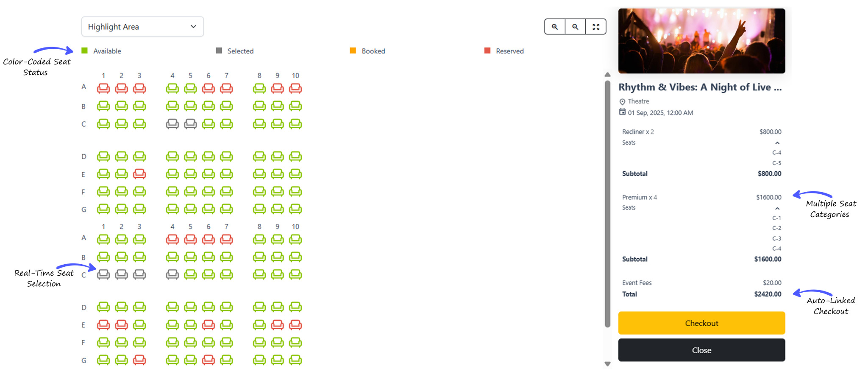The width and height of the screenshot is (868, 383).
Task: Collapse the Premium seats list
Action: (777, 208)
